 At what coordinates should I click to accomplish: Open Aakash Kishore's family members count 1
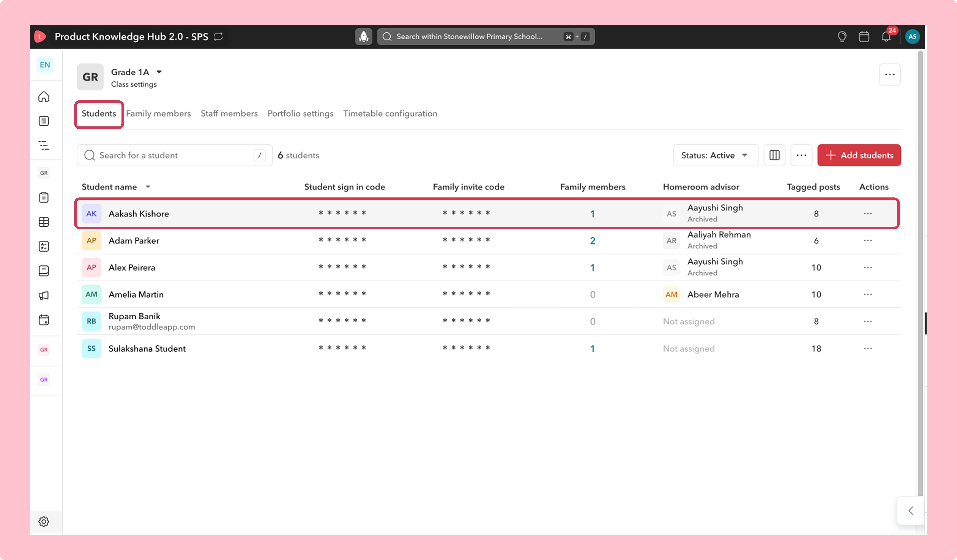click(x=592, y=214)
